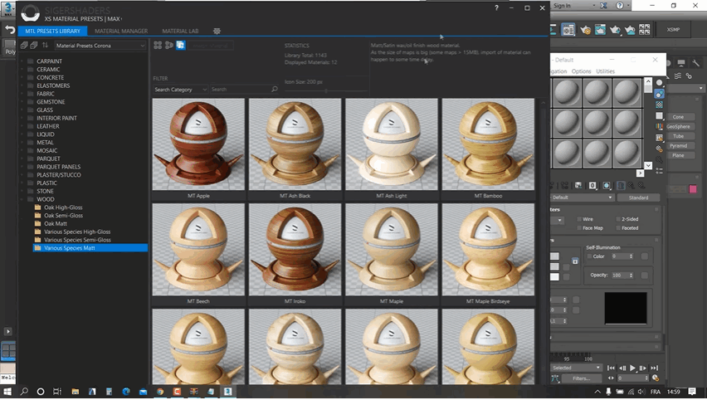Viewport: 707px width, 400px height.
Task: Click the GeoSphere primitive button
Action: coord(678,127)
